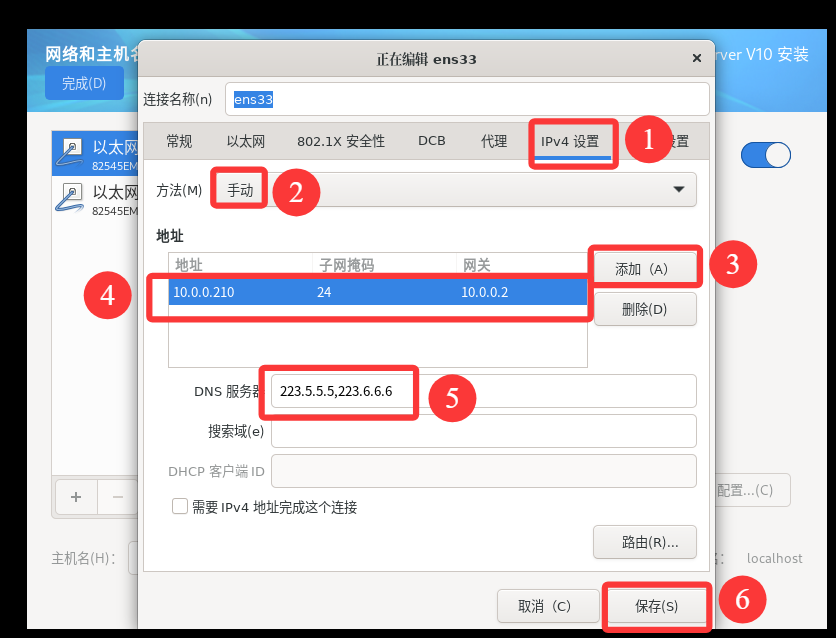
Task: Click the 删除(D) delete button
Action: [644, 309]
